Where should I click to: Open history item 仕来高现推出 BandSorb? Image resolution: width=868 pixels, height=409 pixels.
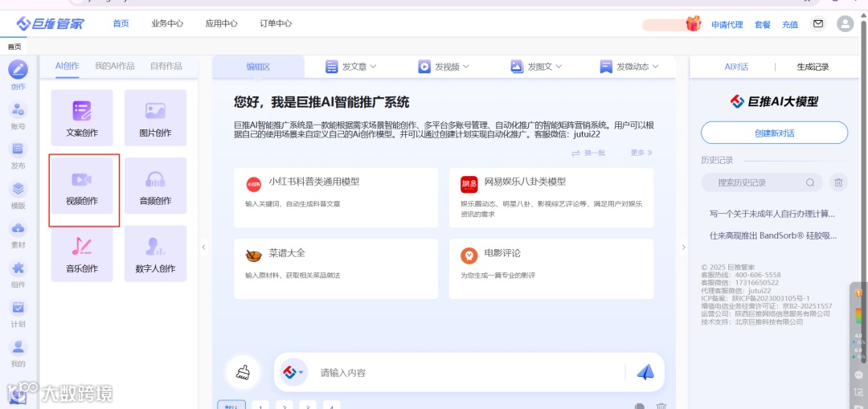coord(773,235)
